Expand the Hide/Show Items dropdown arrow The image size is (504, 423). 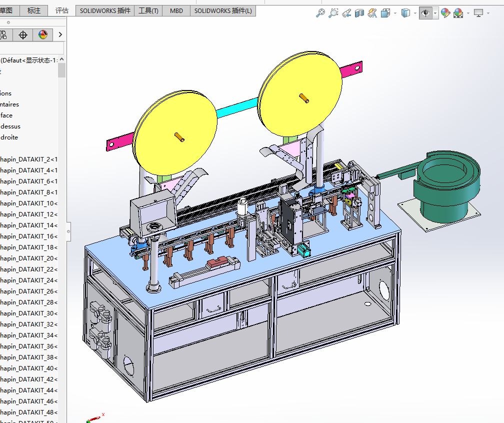click(x=435, y=13)
